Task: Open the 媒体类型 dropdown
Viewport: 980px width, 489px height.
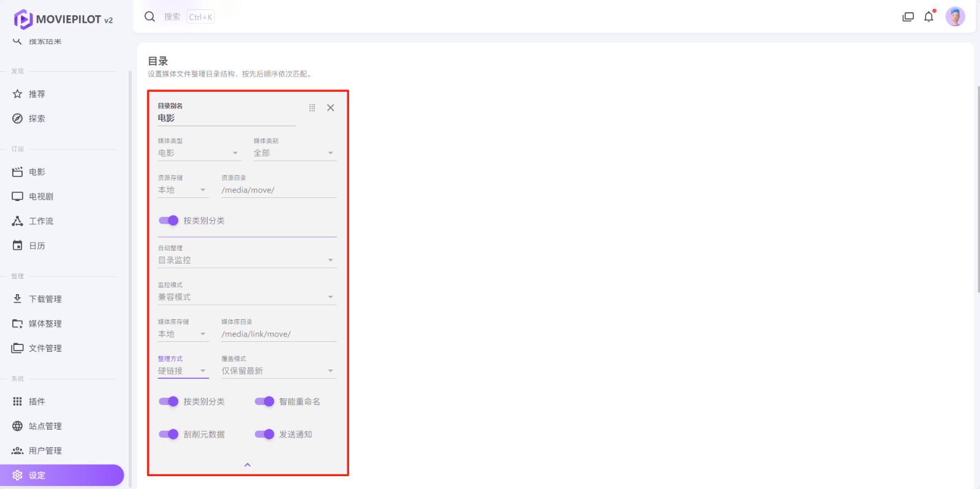Action: click(198, 153)
